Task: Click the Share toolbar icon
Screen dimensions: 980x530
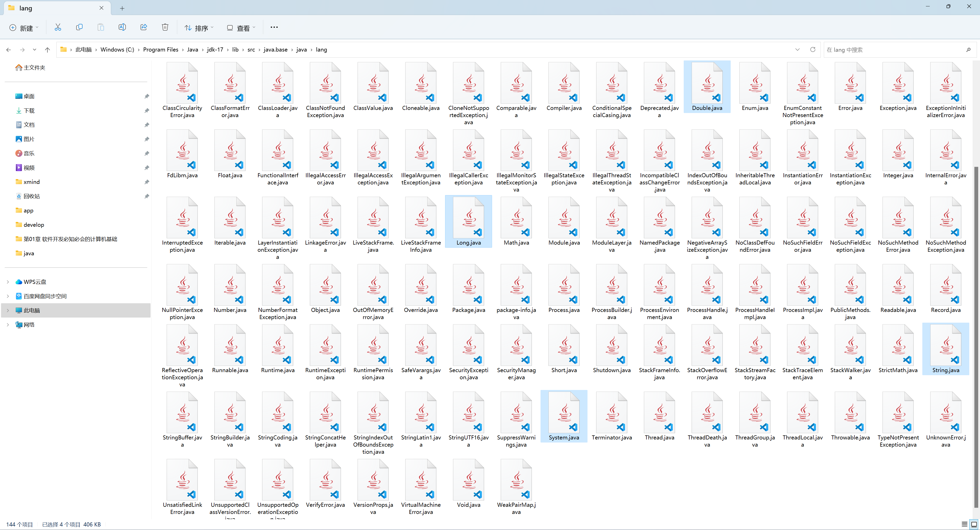Action: coord(143,27)
